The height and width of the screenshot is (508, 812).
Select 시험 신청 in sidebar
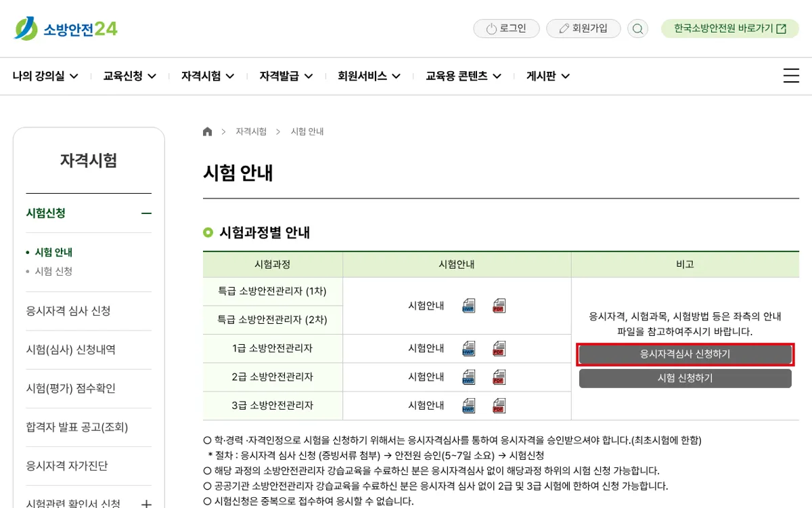(53, 271)
